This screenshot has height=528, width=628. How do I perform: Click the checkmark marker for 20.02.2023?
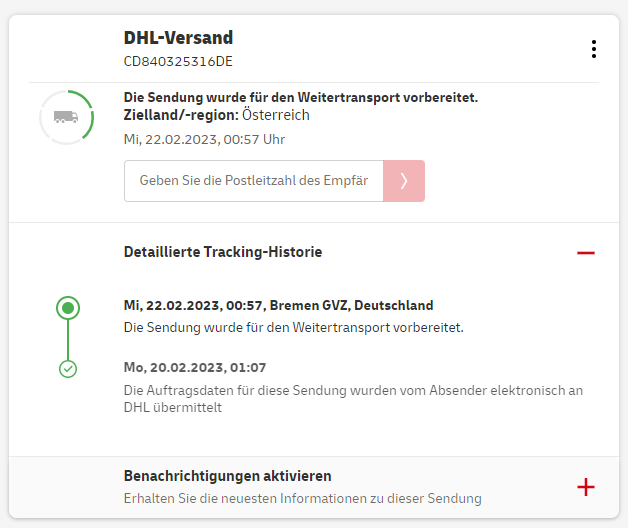click(x=68, y=369)
